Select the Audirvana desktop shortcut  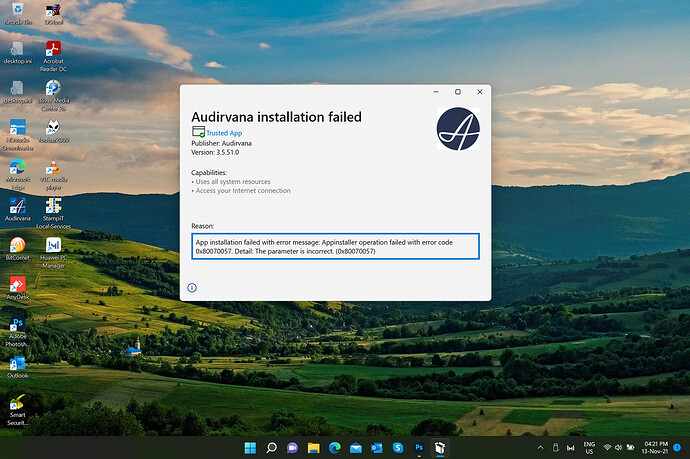click(x=18, y=209)
